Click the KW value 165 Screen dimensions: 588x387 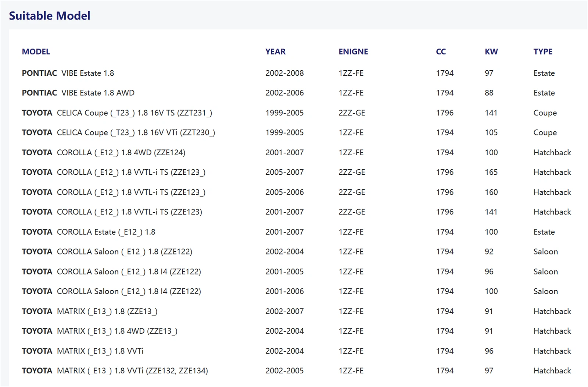[x=491, y=173]
